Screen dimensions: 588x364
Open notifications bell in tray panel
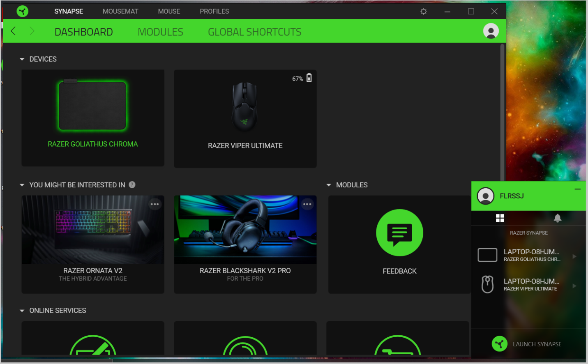558,218
